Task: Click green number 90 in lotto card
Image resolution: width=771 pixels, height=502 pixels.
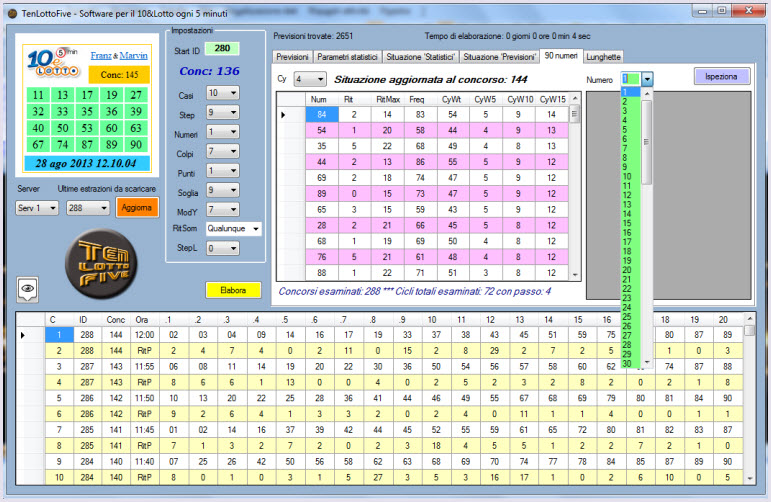Action: coord(136,145)
